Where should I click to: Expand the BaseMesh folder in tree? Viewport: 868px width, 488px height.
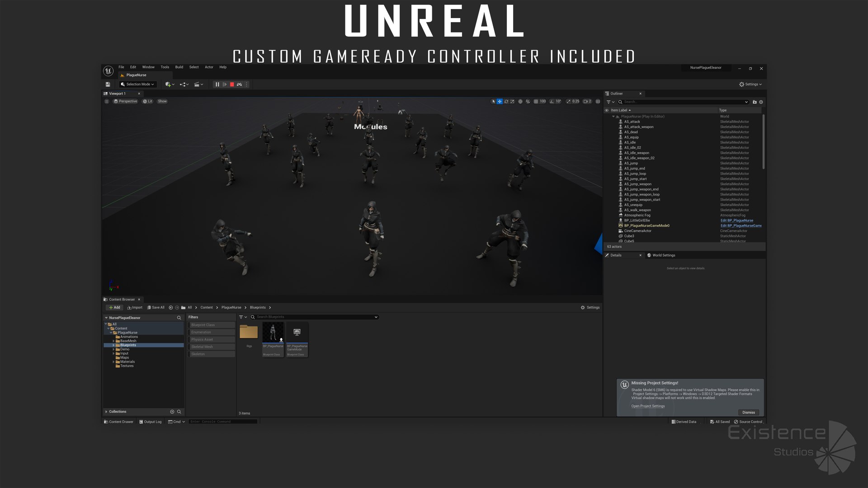click(113, 341)
